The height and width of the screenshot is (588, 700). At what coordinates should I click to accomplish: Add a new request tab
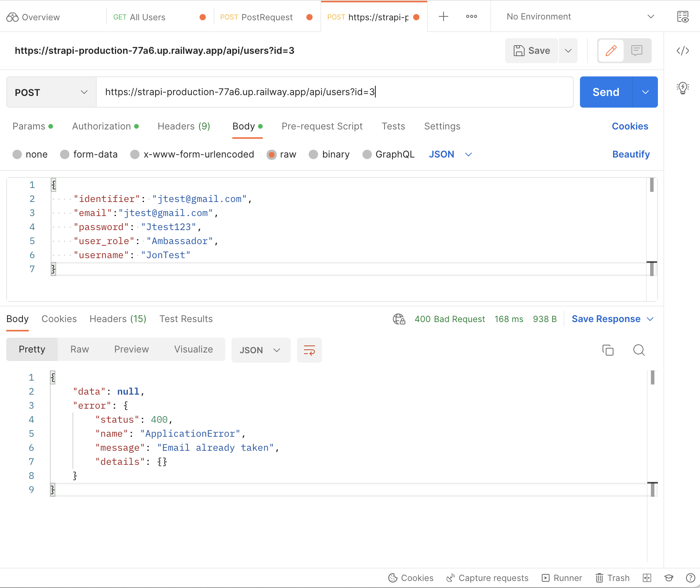443,16
